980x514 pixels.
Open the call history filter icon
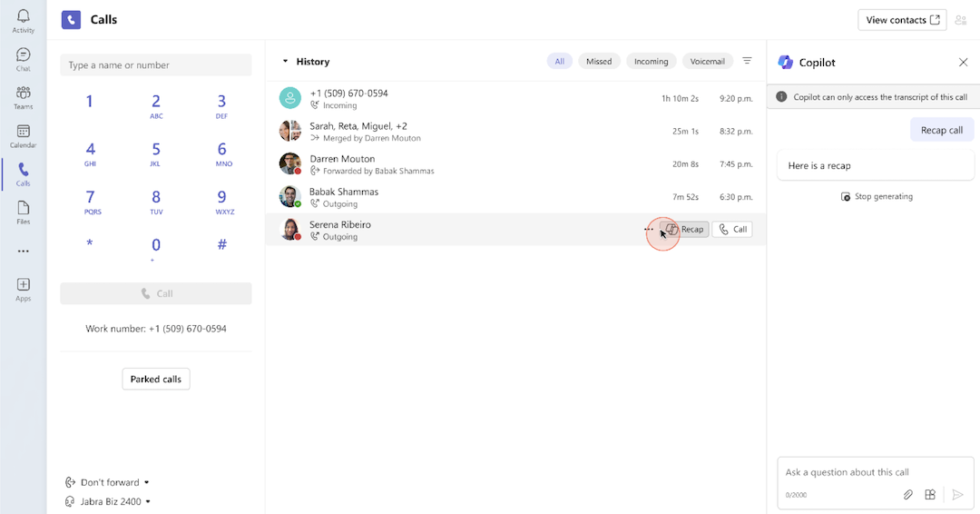click(747, 61)
